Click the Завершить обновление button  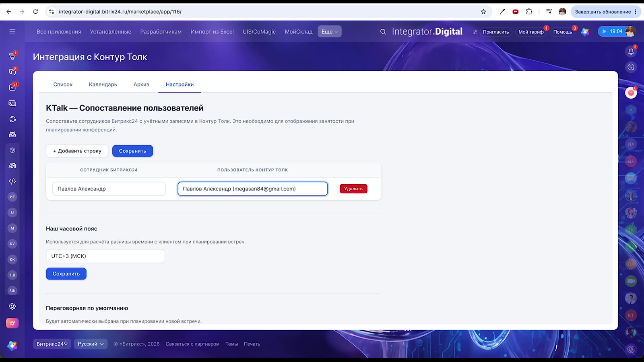[606, 12]
